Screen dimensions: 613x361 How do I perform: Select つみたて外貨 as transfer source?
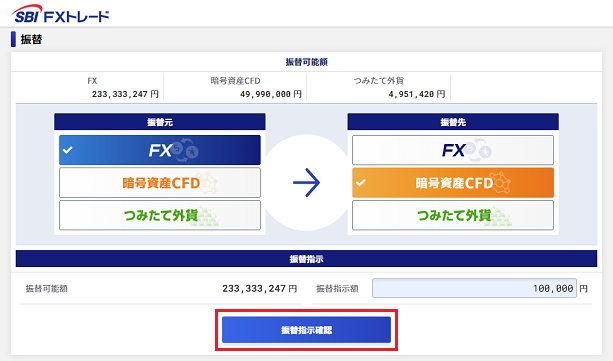pos(160,215)
